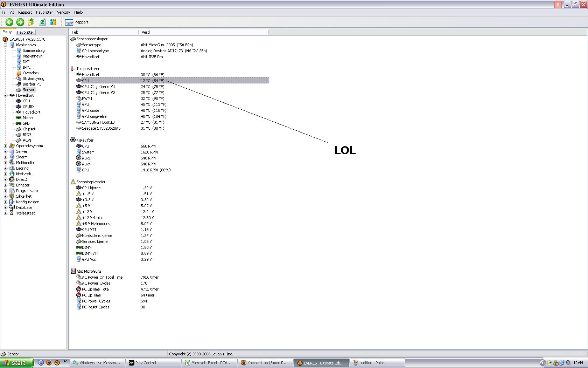588x368 pixels.
Task: Click the Up level toolbar icon
Action: pos(31,22)
